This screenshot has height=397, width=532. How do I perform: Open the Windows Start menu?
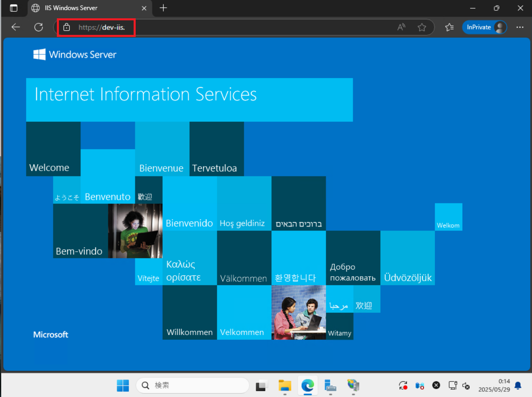(x=123, y=385)
